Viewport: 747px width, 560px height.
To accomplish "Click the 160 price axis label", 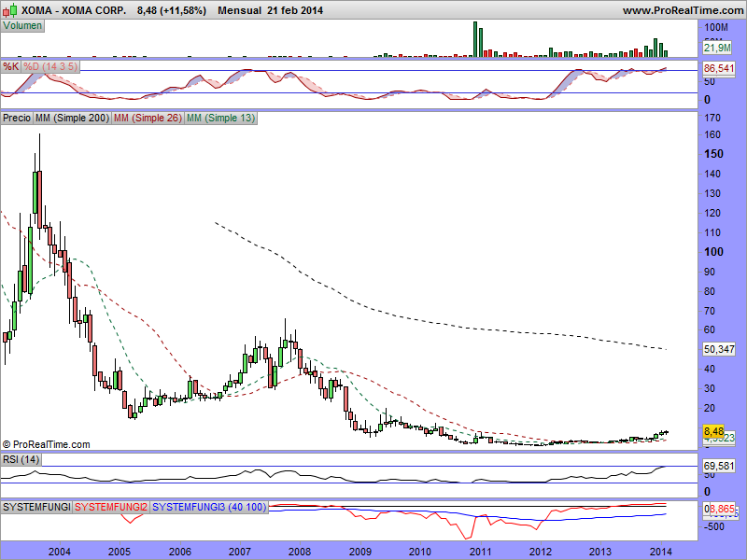I will click(712, 134).
